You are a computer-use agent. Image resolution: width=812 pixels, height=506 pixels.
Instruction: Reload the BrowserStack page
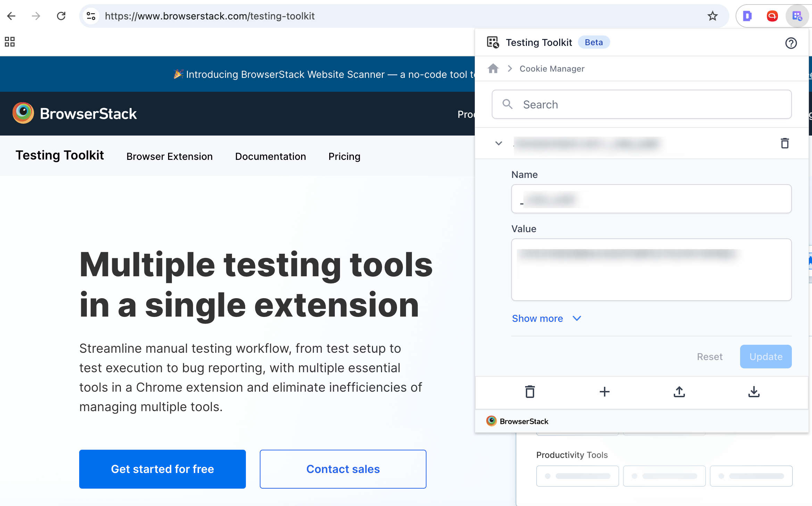pyautogui.click(x=61, y=16)
